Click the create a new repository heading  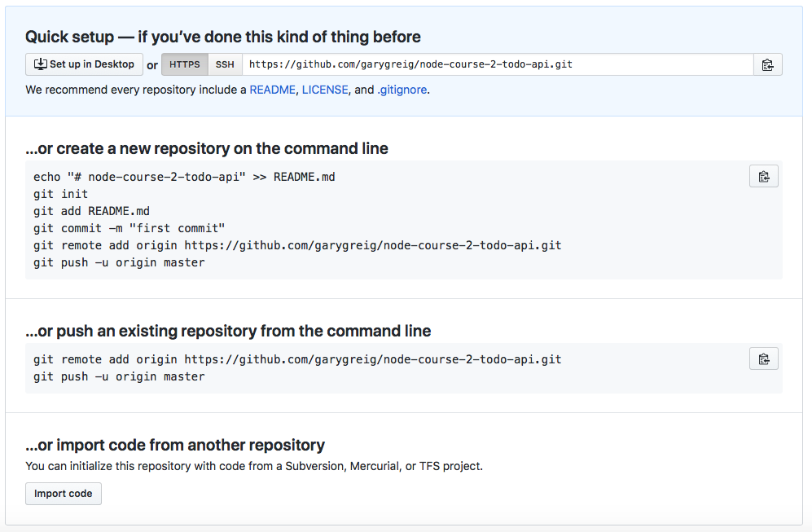tap(207, 148)
